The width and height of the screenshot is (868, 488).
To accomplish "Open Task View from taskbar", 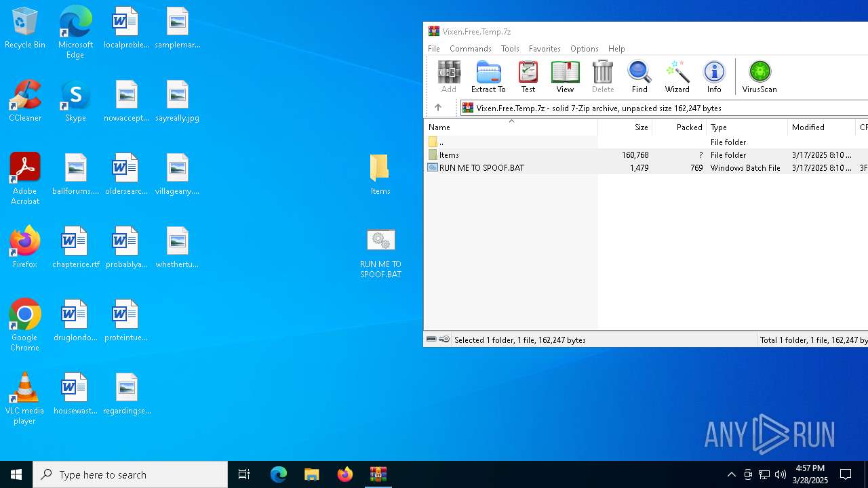I will (x=244, y=474).
